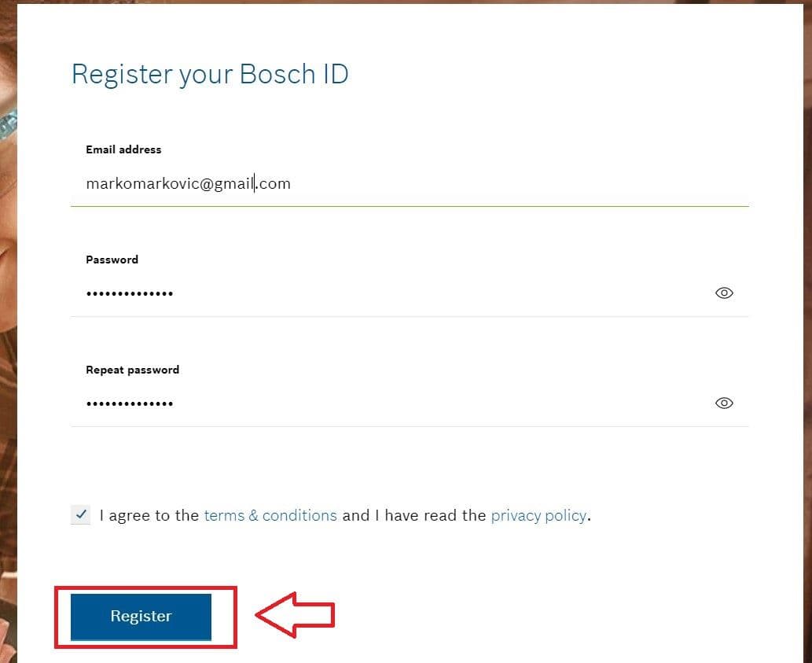Reveal the Repeat password field with its eye icon

723,403
